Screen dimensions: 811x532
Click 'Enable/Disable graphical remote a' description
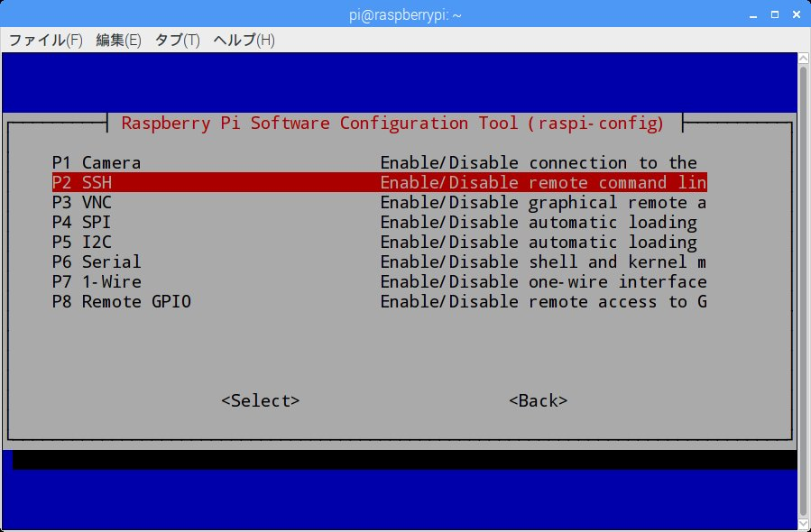543,202
